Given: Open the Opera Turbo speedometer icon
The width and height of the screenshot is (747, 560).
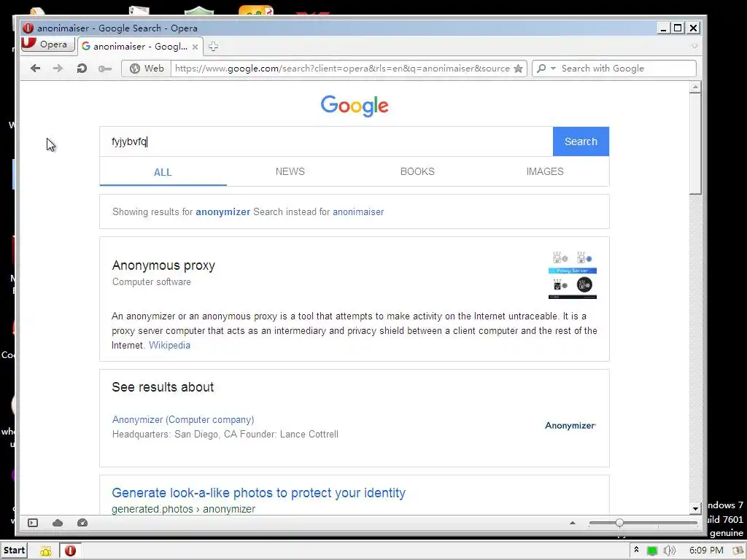Looking at the screenshot, I should [x=82, y=523].
